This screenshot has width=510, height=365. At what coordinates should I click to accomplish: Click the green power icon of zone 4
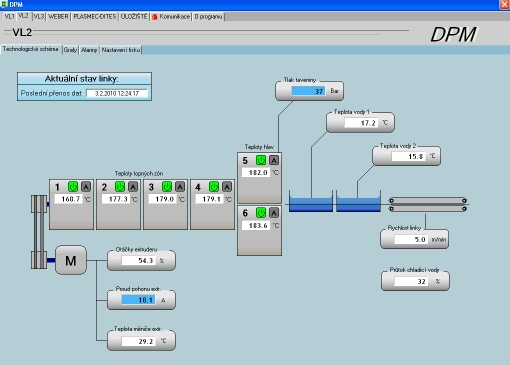click(214, 187)
